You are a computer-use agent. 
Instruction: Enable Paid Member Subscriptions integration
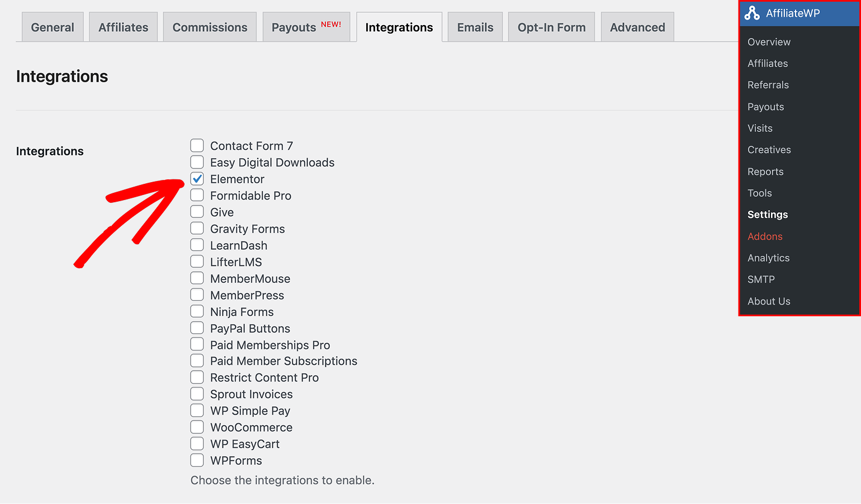[197, 360]
